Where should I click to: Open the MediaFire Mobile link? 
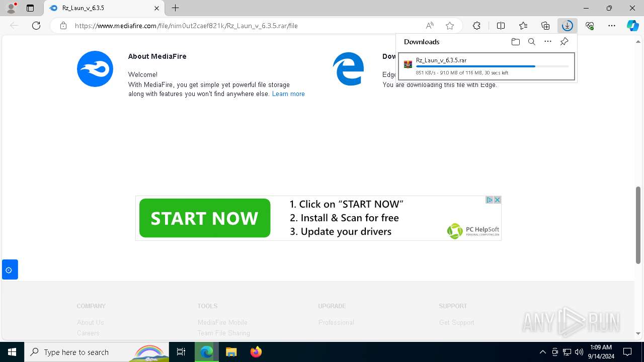click(222, 322)
